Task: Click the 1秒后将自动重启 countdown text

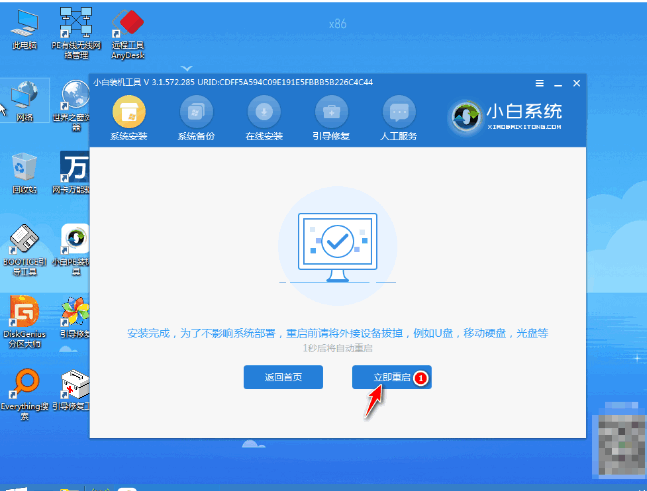Action: pyautogui.click(x=338, y=348)
